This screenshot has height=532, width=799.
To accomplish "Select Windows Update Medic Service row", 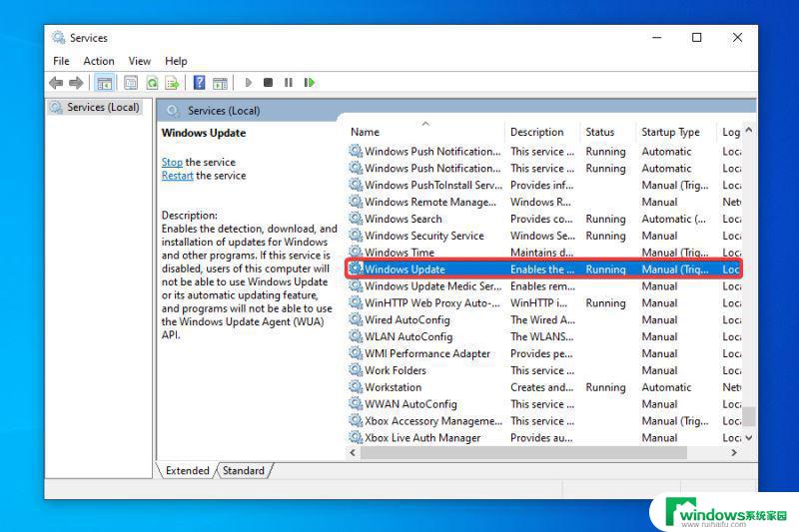I will coord(544,286).
